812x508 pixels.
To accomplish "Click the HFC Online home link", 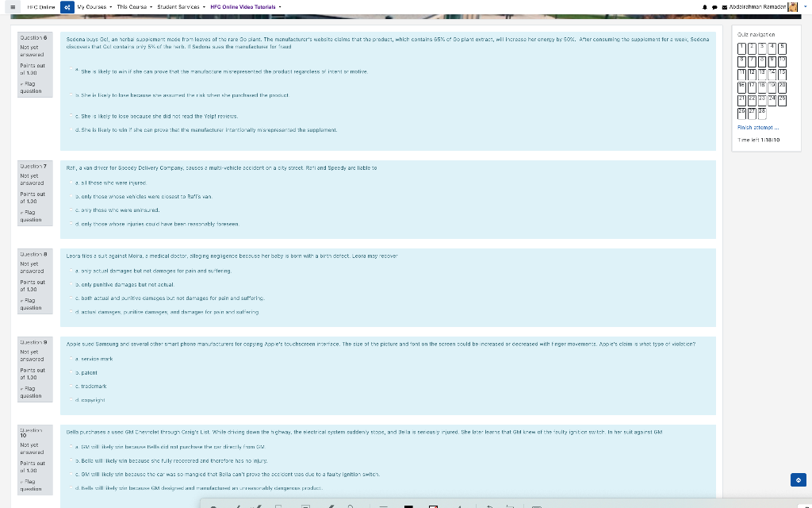I will [41, 7].
